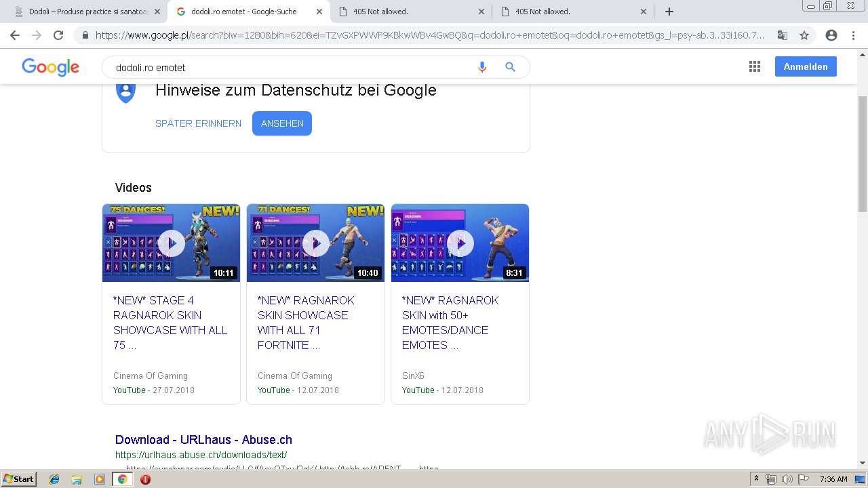
Task: Click the Chrome taskbar icon
Action: [x=122, y=479]
